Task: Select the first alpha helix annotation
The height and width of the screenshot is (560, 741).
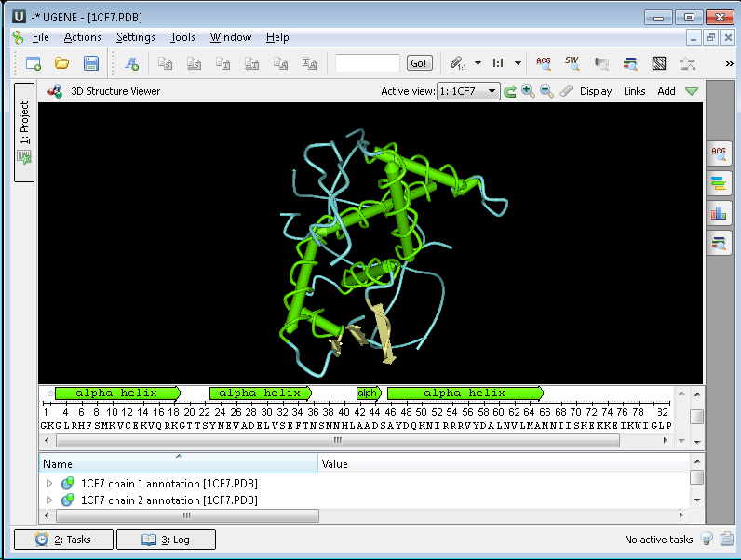Action: click(x=117, y=393)
